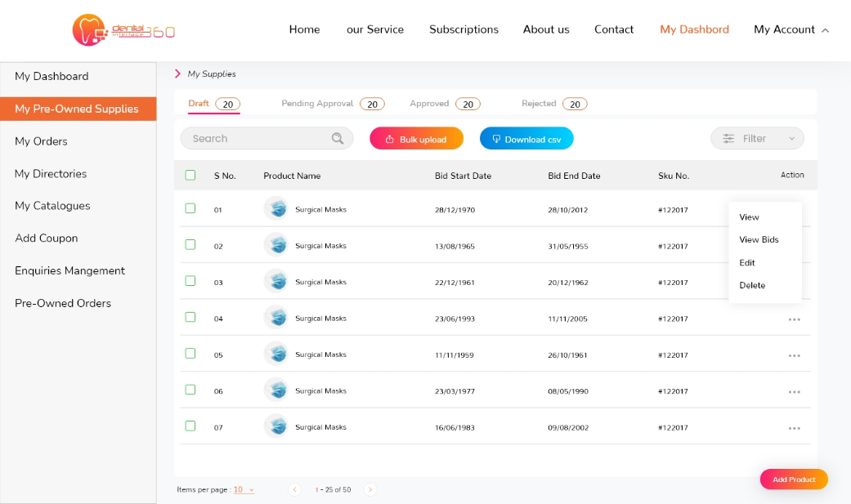Image resolution: width=851 pixels, height=504 pixels.
Task: Open the items per page dropdown
Action: (x=244, y=490)
